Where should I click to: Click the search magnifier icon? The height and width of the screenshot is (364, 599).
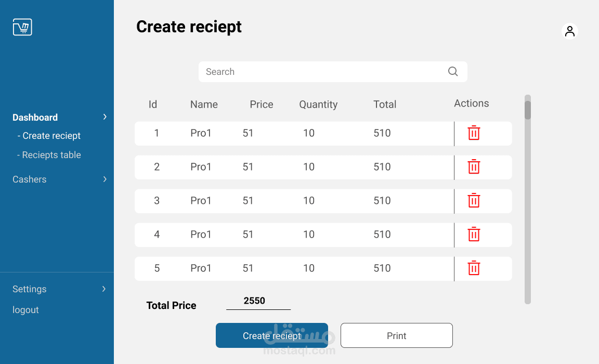453,72
